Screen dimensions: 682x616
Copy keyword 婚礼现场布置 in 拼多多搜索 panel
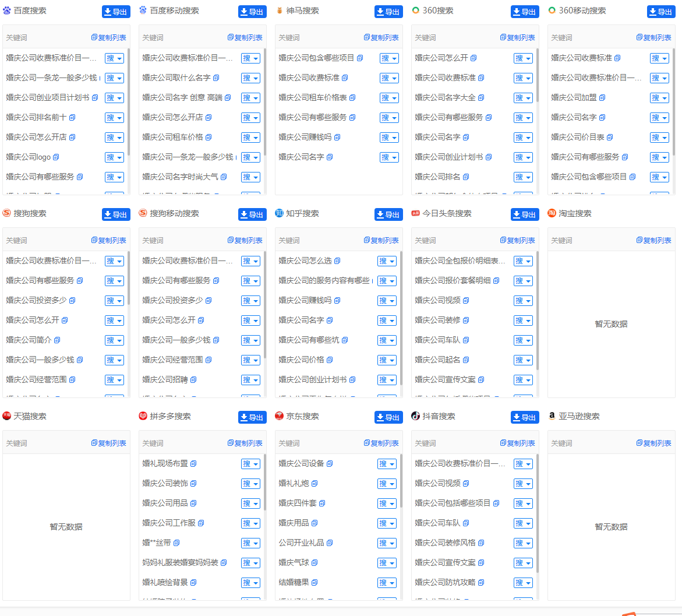[193, 464]
